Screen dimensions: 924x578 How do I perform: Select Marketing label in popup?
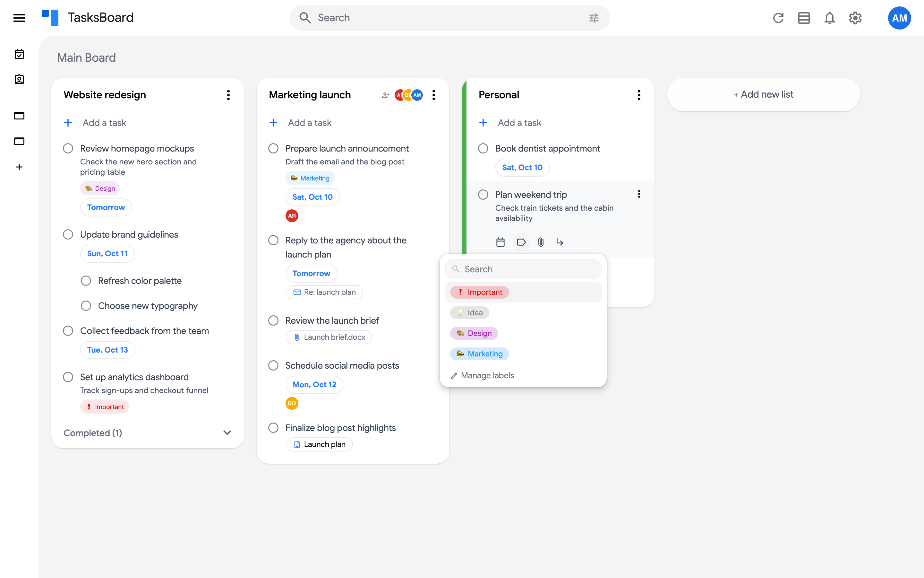point(523,354)
